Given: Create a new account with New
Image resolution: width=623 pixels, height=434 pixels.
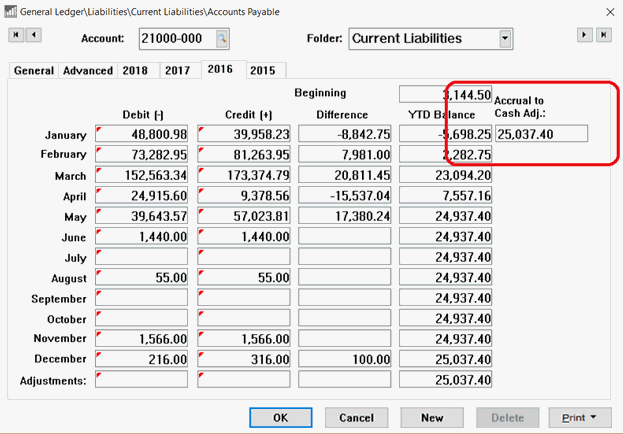Looking at the screenshot, I should pyautogui.click(x=432, y=418).
